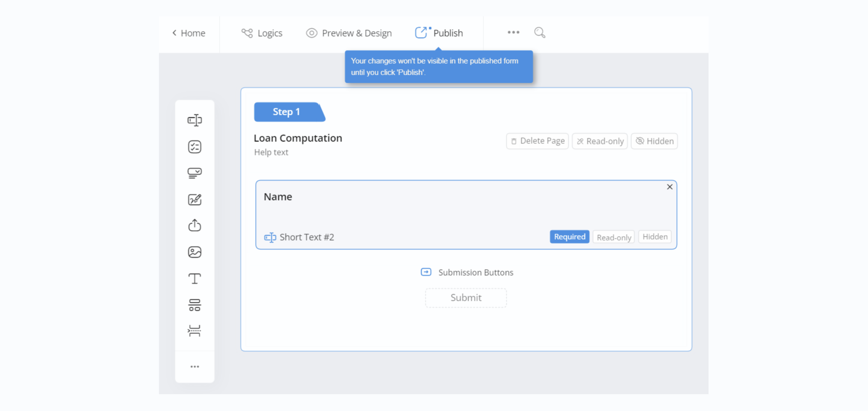This screenshot has height=411, width=868.
Task: Add a section layout element
Action: [194, 305]
